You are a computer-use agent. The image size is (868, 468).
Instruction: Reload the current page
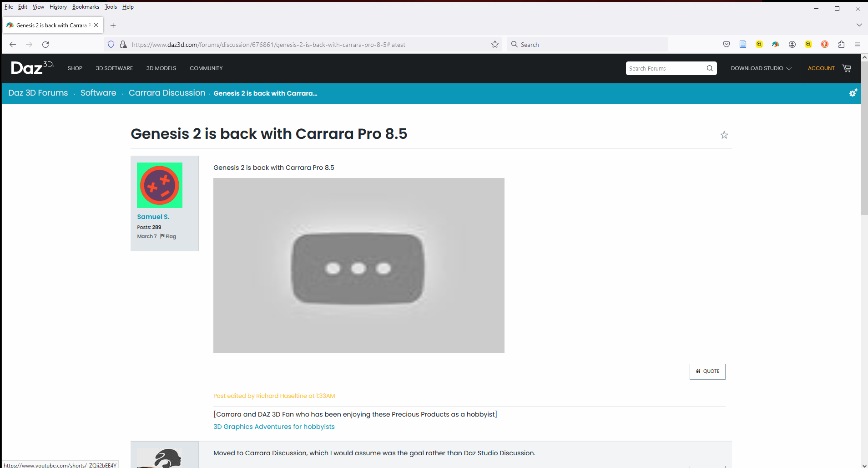click(x=45, y=44)
